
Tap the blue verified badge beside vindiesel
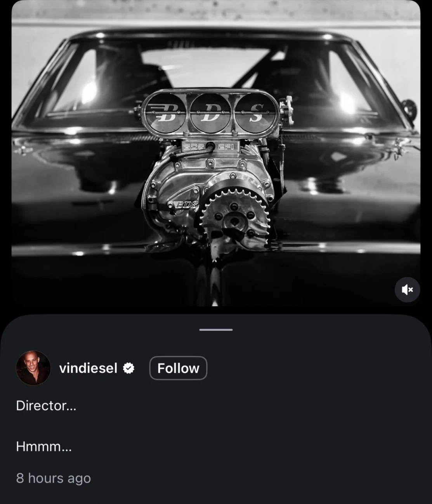coord(128,368)
